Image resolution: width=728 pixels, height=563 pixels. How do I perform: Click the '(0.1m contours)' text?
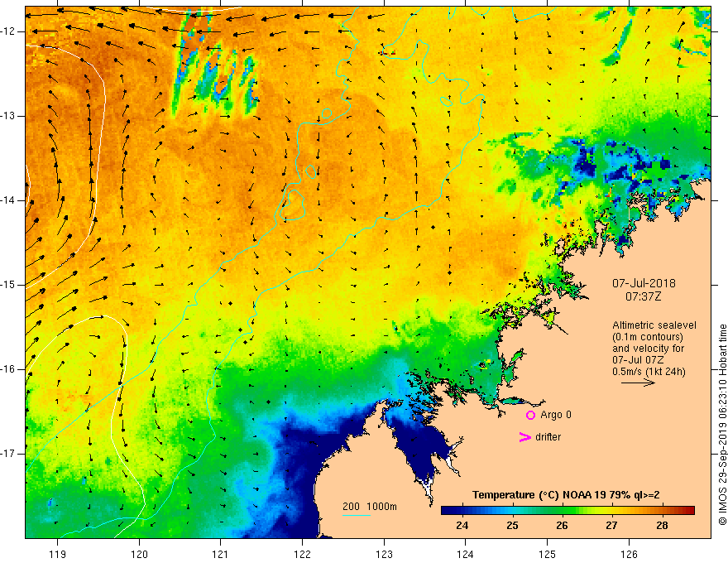pyautogui.click(x=648, y=337)
